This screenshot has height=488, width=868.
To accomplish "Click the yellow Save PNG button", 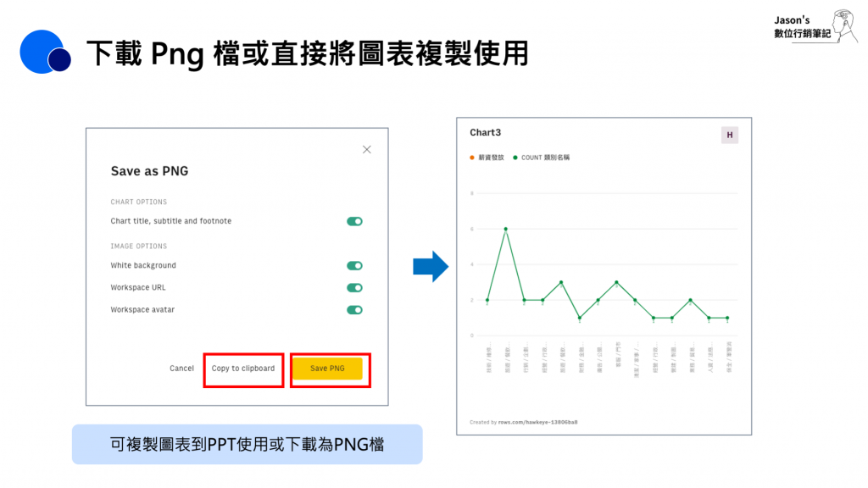I will 327,369.
